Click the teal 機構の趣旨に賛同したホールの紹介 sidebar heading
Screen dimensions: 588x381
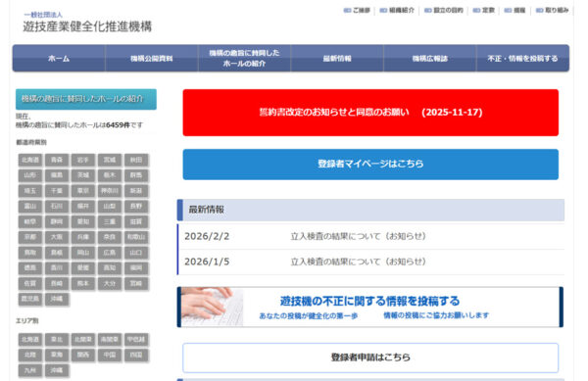coord(86,99)
